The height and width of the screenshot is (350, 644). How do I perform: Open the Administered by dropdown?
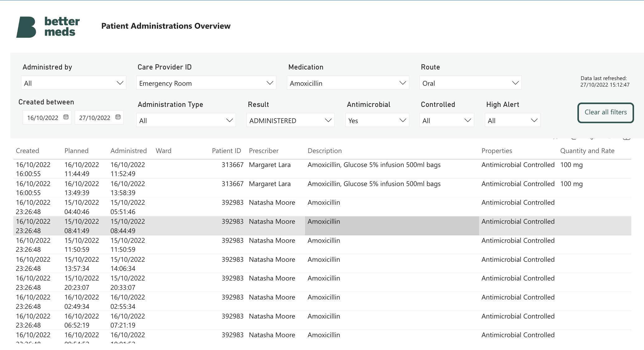pyautogui.click(x=74, y=83)
